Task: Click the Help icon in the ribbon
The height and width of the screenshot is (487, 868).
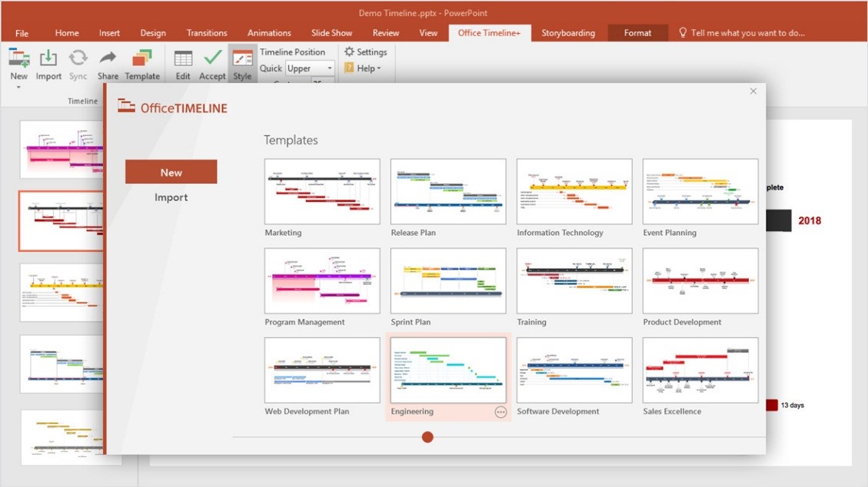Action: [x=349, y=68]
